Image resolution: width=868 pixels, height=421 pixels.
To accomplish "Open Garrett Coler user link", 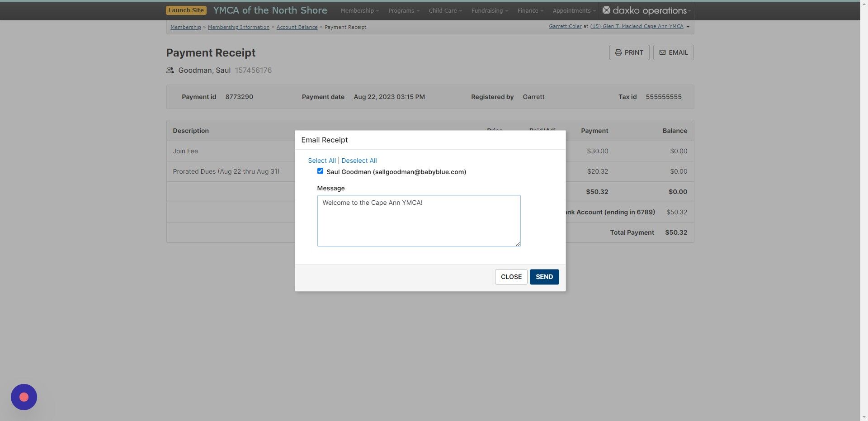I will click(565, 26).
